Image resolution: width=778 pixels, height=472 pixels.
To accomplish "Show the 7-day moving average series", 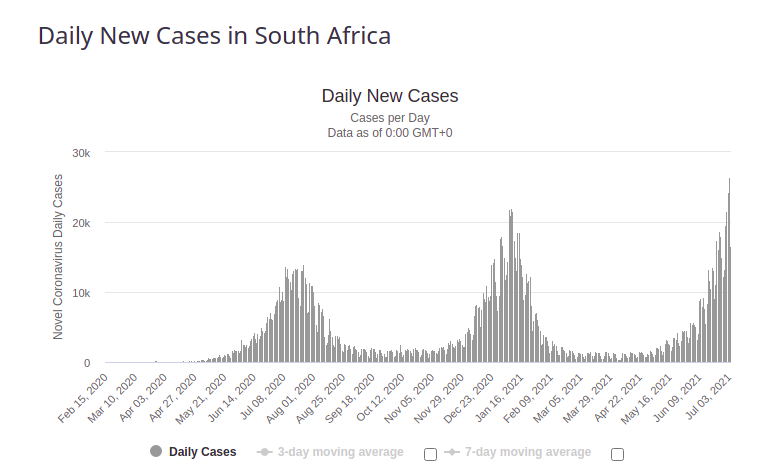I will (x=527, y=452).
